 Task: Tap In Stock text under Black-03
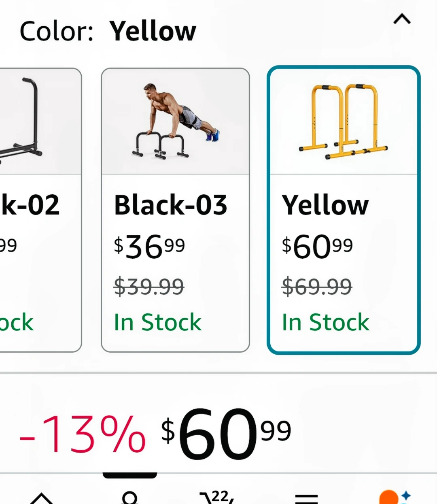(157, 322)
